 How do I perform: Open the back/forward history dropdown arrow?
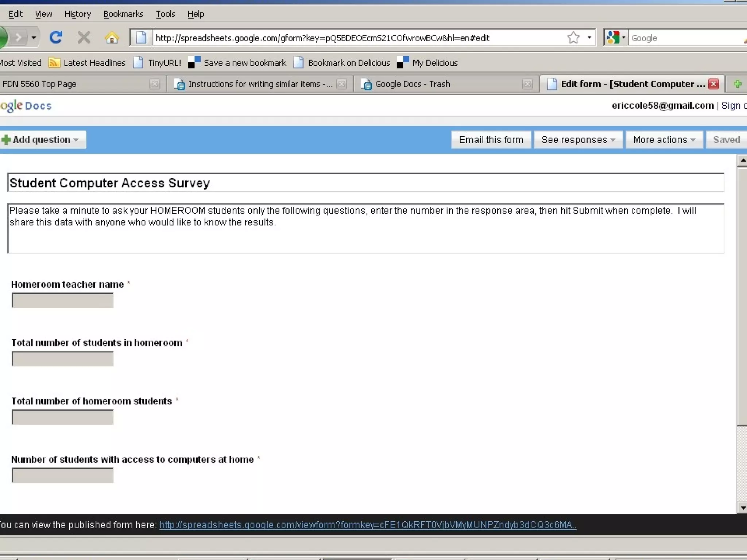[x=34, y=38]
